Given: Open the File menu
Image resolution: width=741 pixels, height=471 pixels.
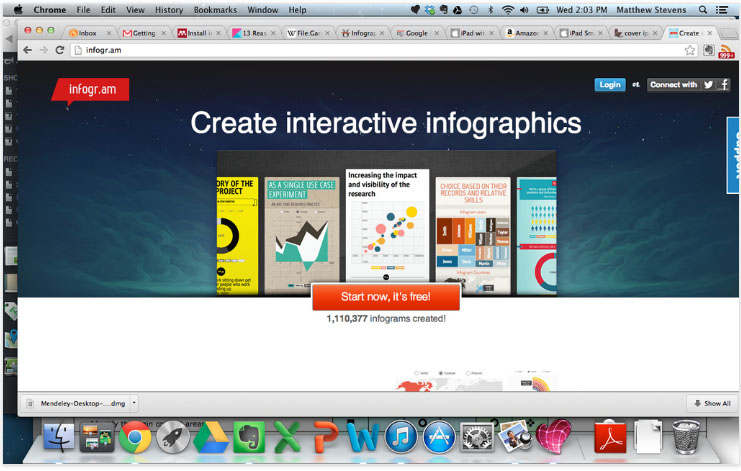Looking at the screenshot, I should click(83, 9).
